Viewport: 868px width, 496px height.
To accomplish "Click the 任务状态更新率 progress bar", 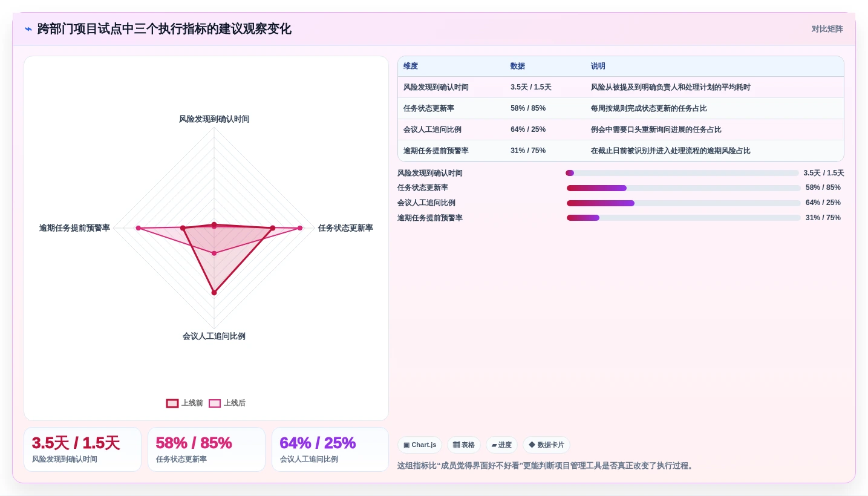I will click(684, 188).
